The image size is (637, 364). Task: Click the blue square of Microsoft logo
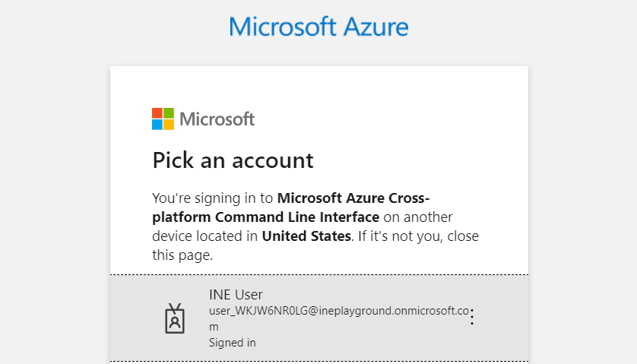tap(157, 125)
